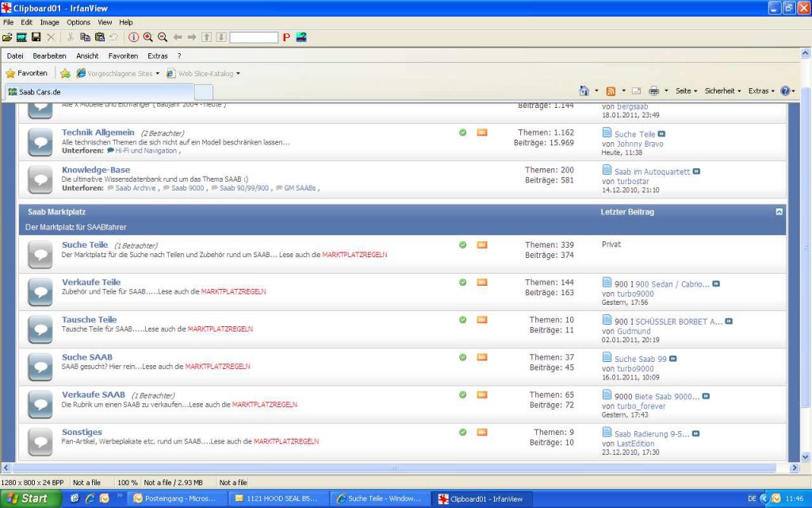Open the Ansicht menu in browser
The width and height of the screenshot is (812, 508).
87,56
